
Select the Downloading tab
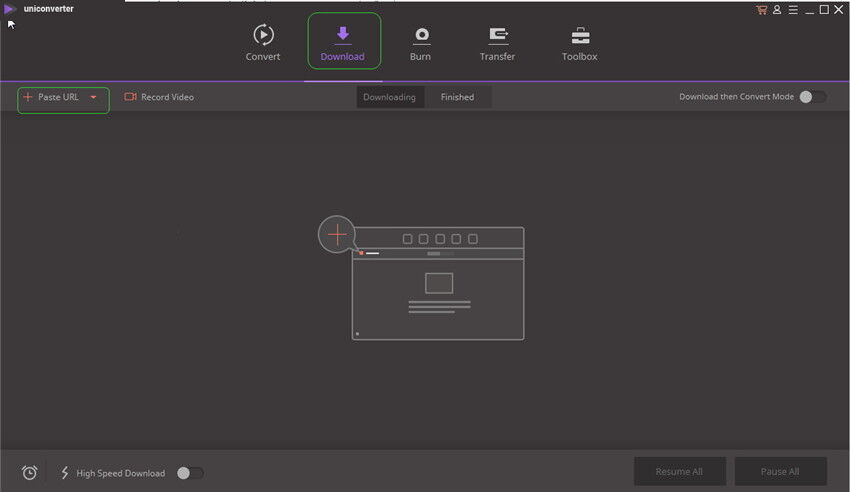pos(389,97)
